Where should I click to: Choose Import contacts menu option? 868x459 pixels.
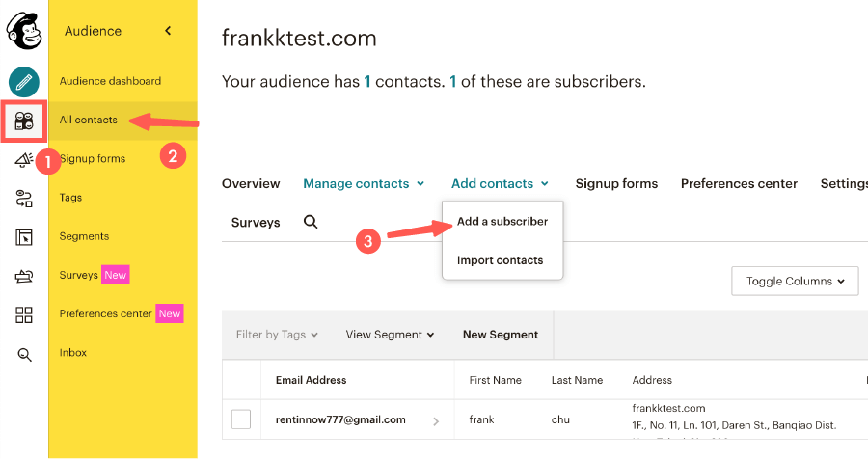pos(500,260)
